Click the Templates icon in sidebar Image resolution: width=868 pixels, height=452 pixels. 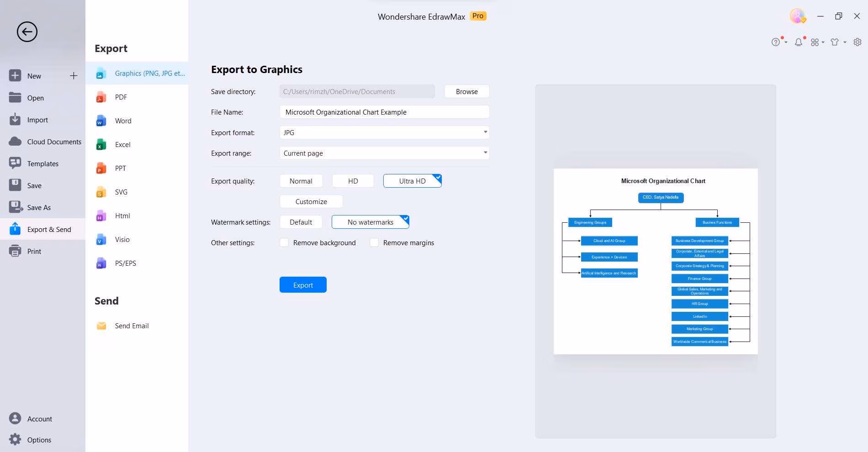click(15, 163)
